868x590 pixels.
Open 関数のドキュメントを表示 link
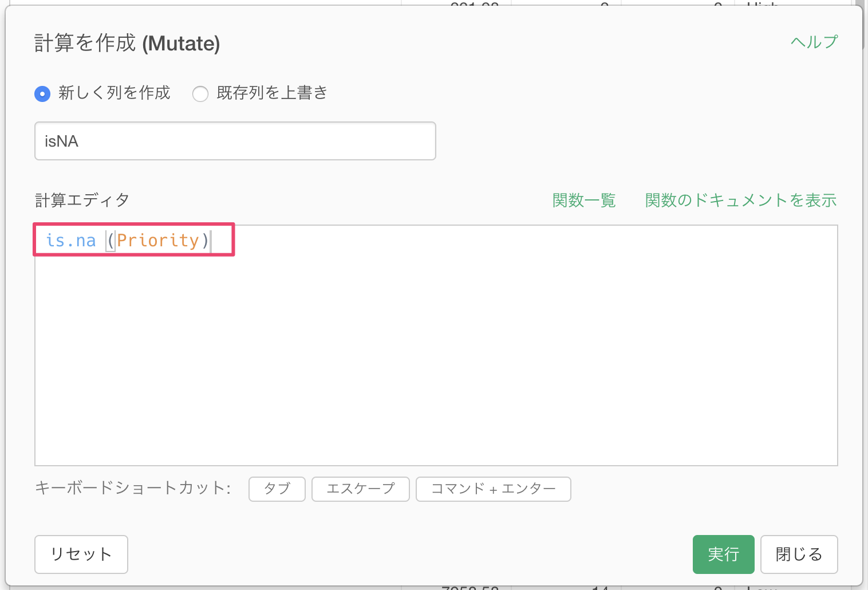point(741,200)
